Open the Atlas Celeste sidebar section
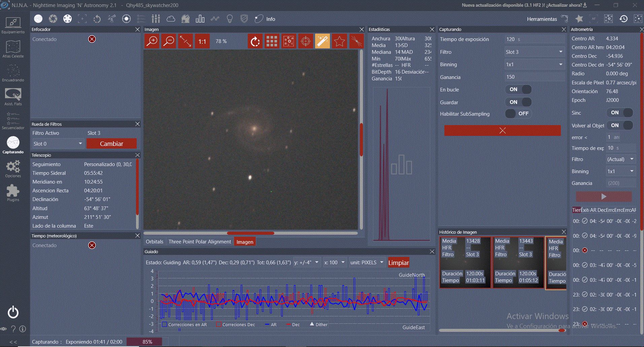 click(13, 49)
